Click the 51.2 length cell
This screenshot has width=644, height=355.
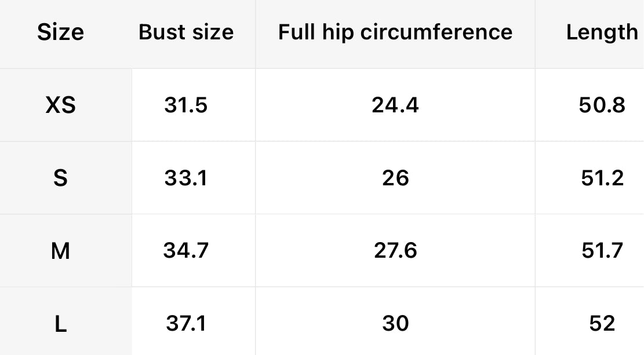point(602,178)
